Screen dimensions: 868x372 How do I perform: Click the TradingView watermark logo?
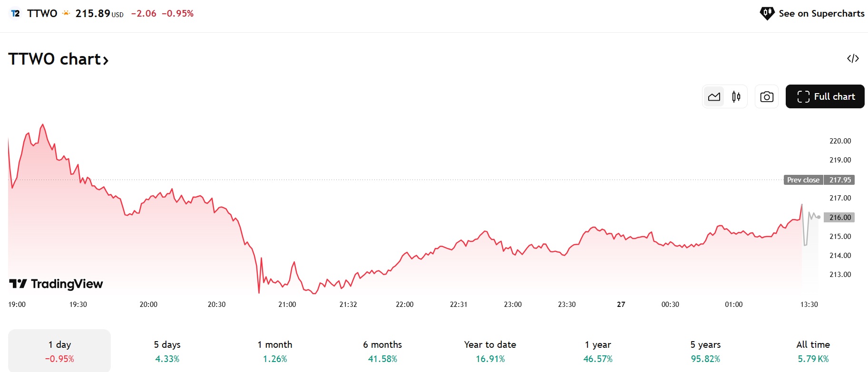coord(55,284)
